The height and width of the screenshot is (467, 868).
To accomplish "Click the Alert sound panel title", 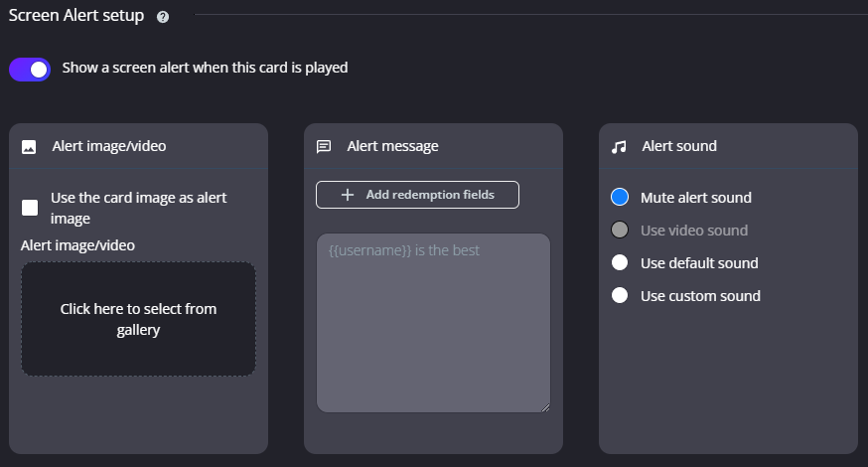I will tap(679, 146).
